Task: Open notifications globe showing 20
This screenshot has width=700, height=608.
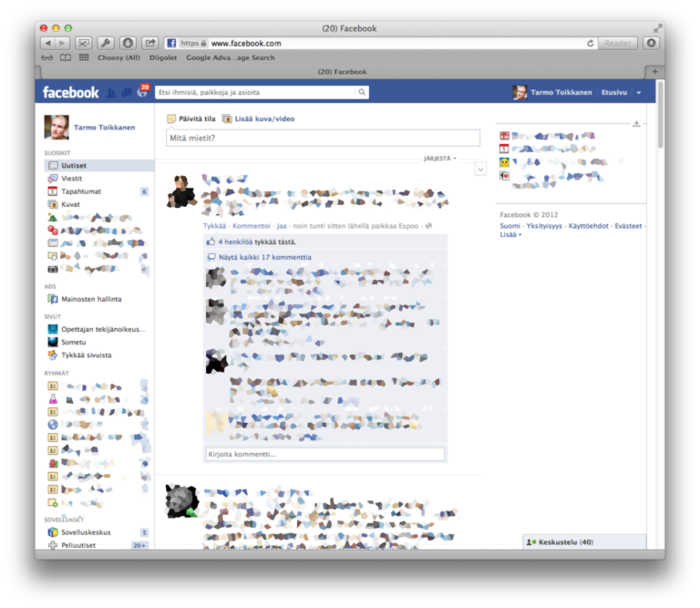Action: (143, 91)
